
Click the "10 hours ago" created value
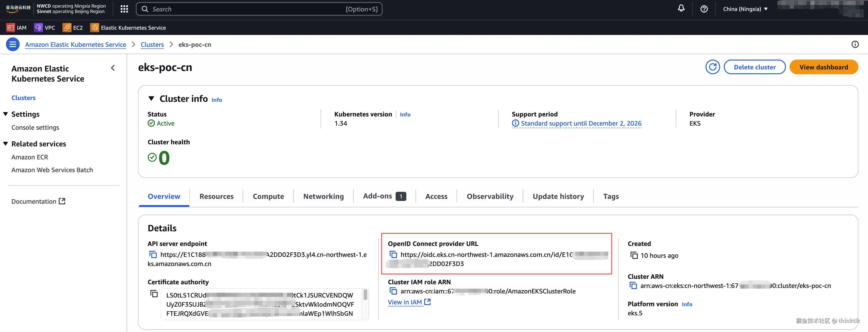(x=659, y=256)
